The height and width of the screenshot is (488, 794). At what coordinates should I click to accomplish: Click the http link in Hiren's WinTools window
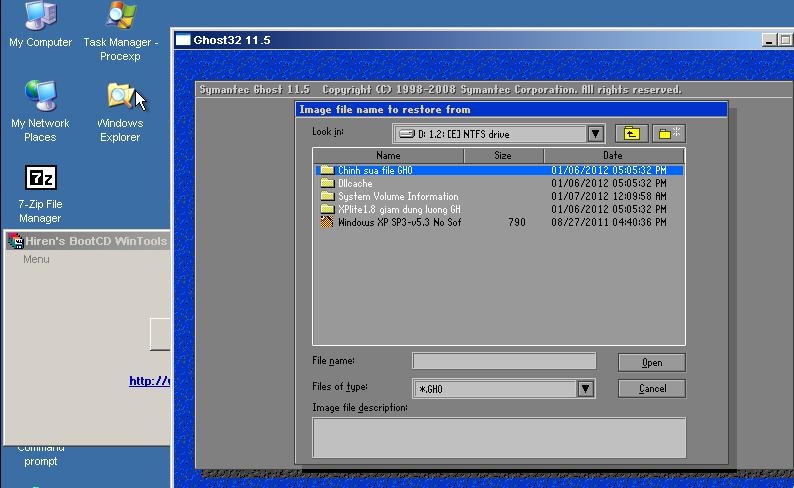point(150,381)
